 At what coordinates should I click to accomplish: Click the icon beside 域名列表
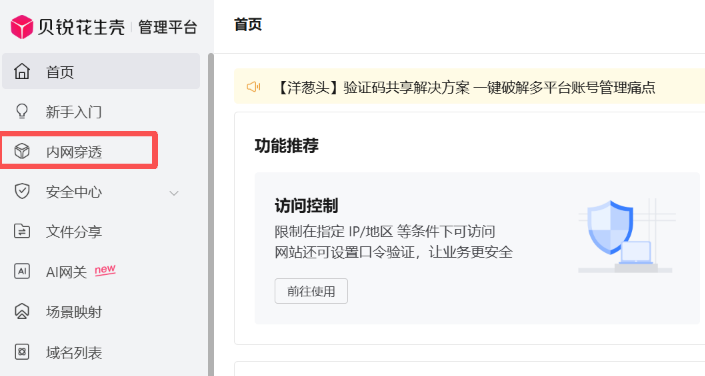point(22,352)
